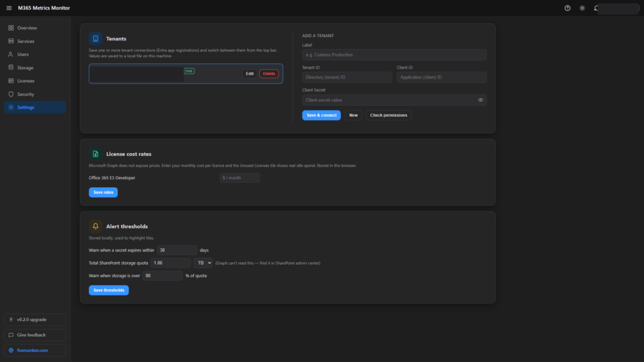This screenshot has width=644, height=362.
Task: Open the hamburger menu
Action: click(9, 8)
